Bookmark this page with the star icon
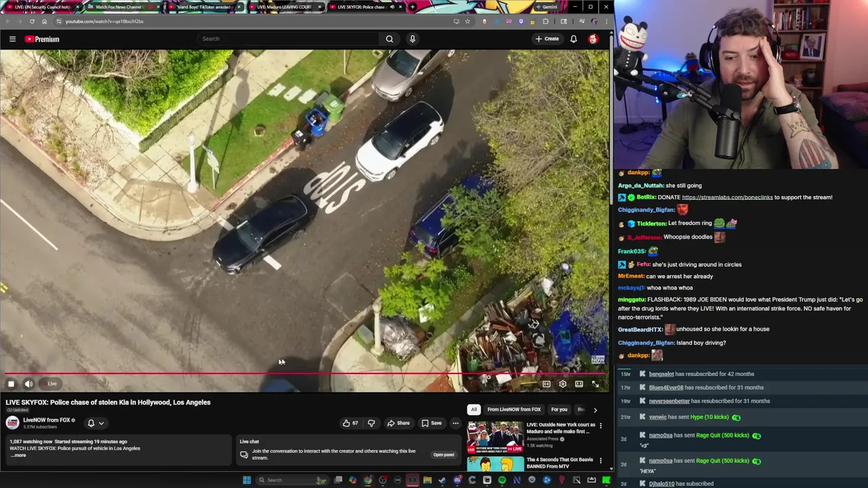The height and width of the screenshot is (488, 868). click(x=467, y=21)
